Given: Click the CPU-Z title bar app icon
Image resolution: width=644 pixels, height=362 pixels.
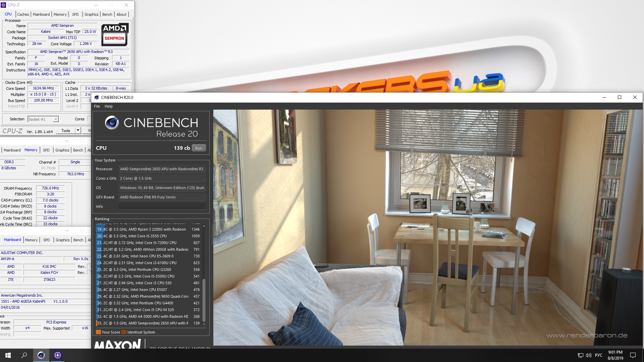Looking at the screenshot, I should coord(3,5).
